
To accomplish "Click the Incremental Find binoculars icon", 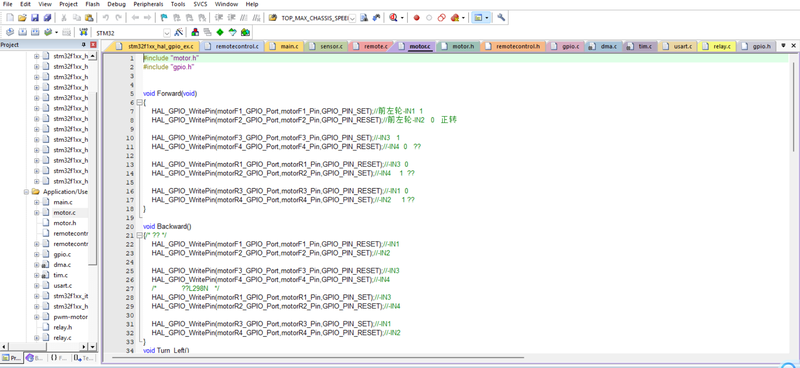I will (x=377, y=17).
